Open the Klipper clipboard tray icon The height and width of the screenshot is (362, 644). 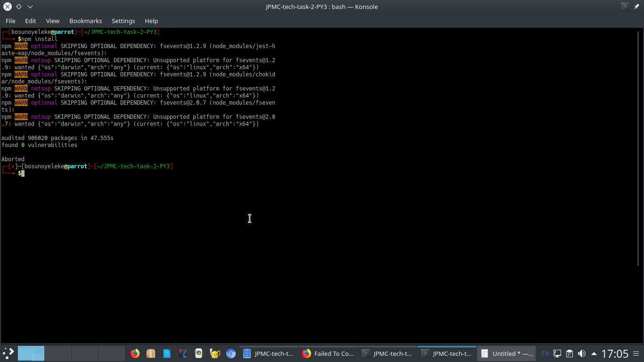point(570,354)
